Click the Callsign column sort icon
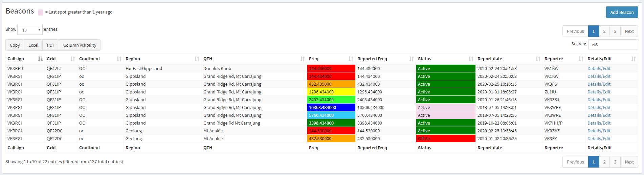Image resolution: width=644 pixels, height=175 pixels. (x=40, y=59)
